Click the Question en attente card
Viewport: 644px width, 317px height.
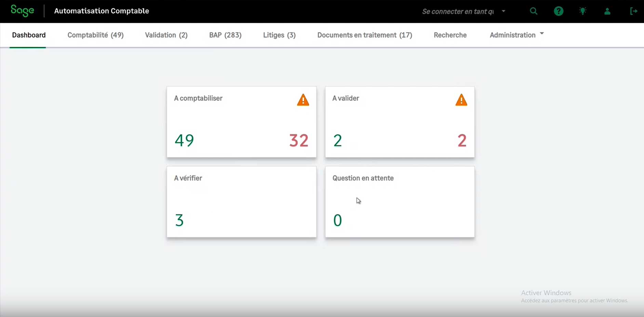coord(400,202)
